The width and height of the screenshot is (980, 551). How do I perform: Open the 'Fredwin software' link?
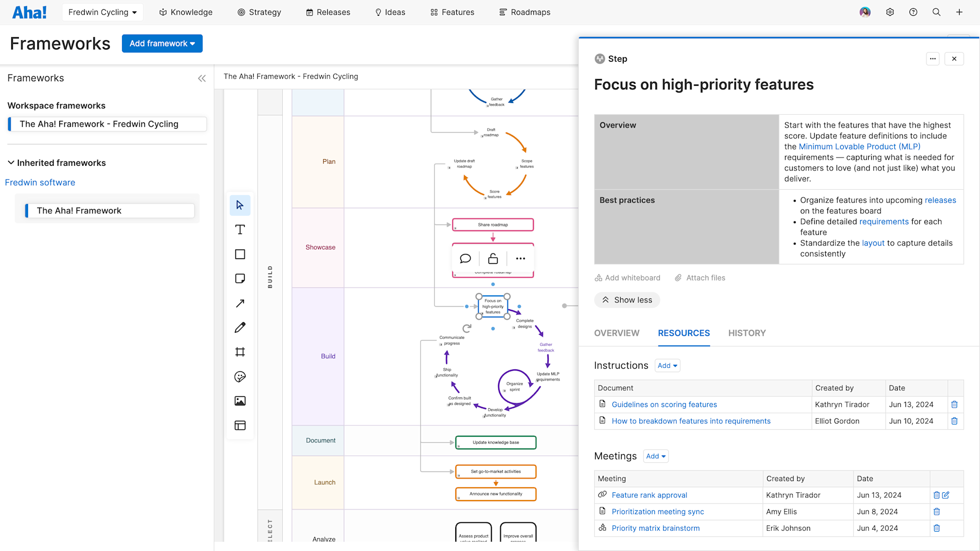[x=40, y=182]
